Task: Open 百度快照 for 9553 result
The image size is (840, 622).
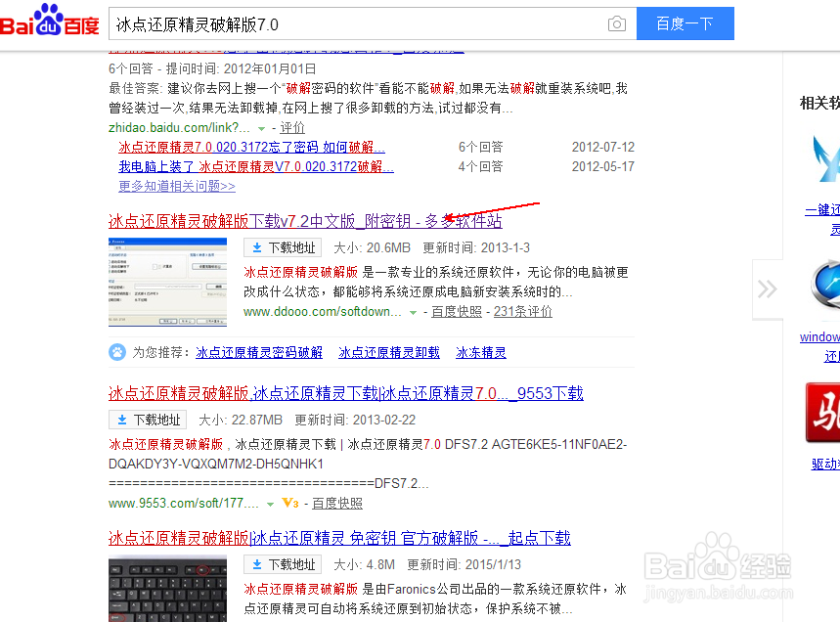Action: coord(337,503)
